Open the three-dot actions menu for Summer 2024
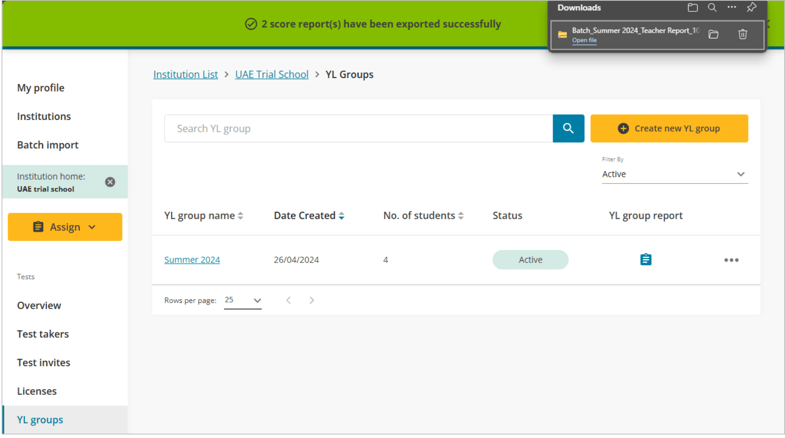This screenshot has height=438, width=785. coord(731,260)
